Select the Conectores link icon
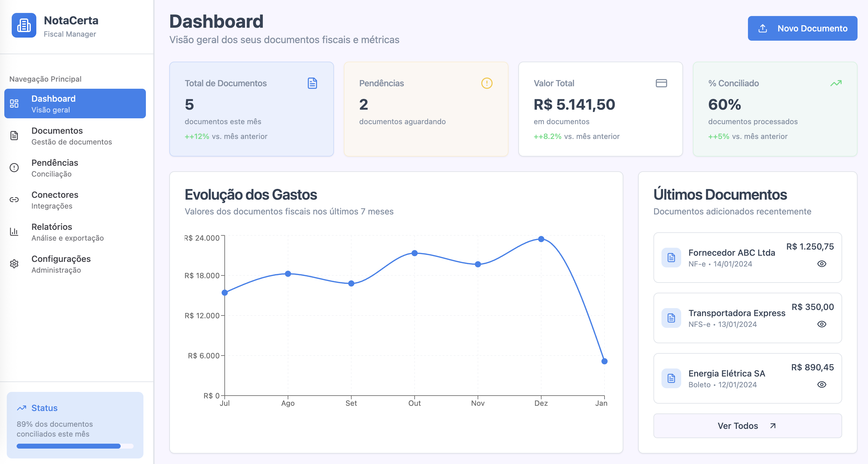The height and width of the screenshot is (464, 868). click(14, 200)
